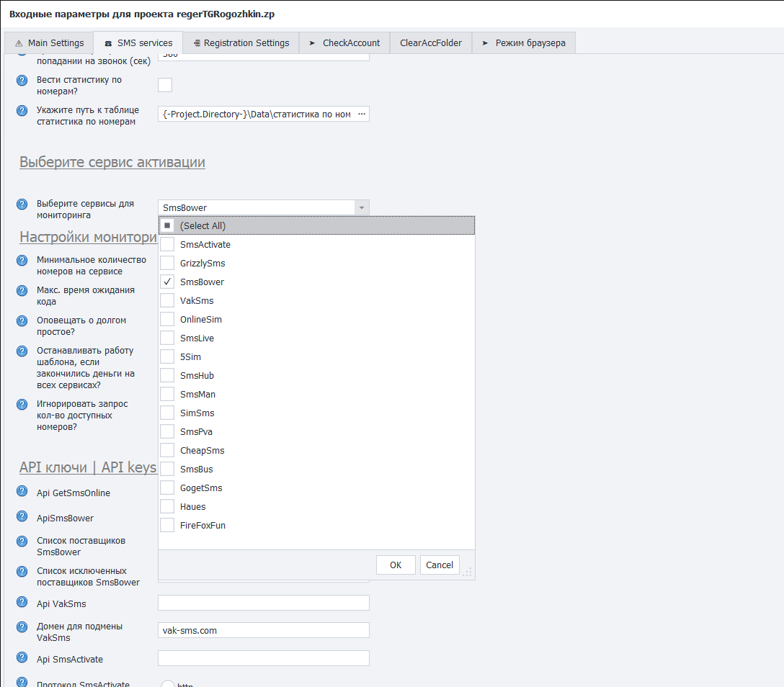Click help icon for 'Вести статистику по номерам?'

[x=22, y=80]
